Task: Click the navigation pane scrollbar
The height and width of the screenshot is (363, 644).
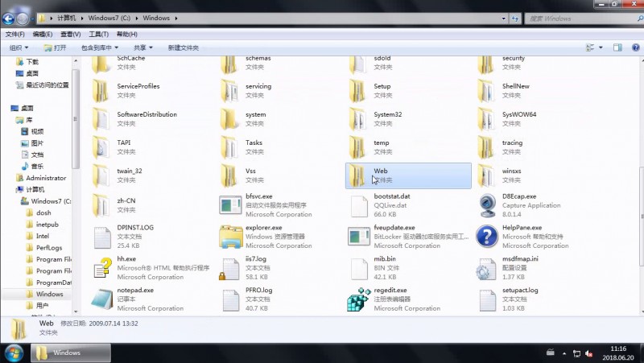Action: 76,119
